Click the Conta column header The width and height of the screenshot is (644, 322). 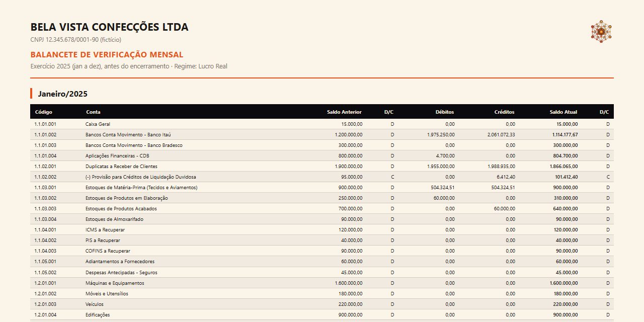click(93, 112)
